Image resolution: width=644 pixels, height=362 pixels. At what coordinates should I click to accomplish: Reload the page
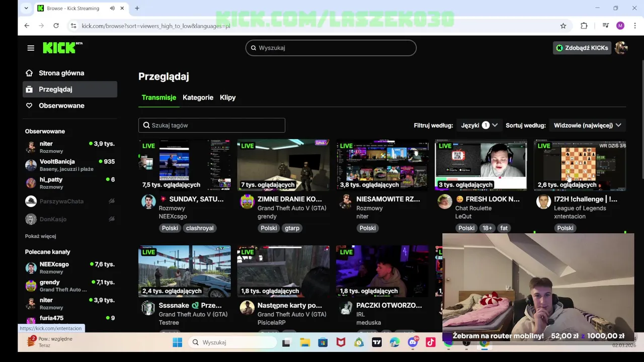click(x=56, y=26)
